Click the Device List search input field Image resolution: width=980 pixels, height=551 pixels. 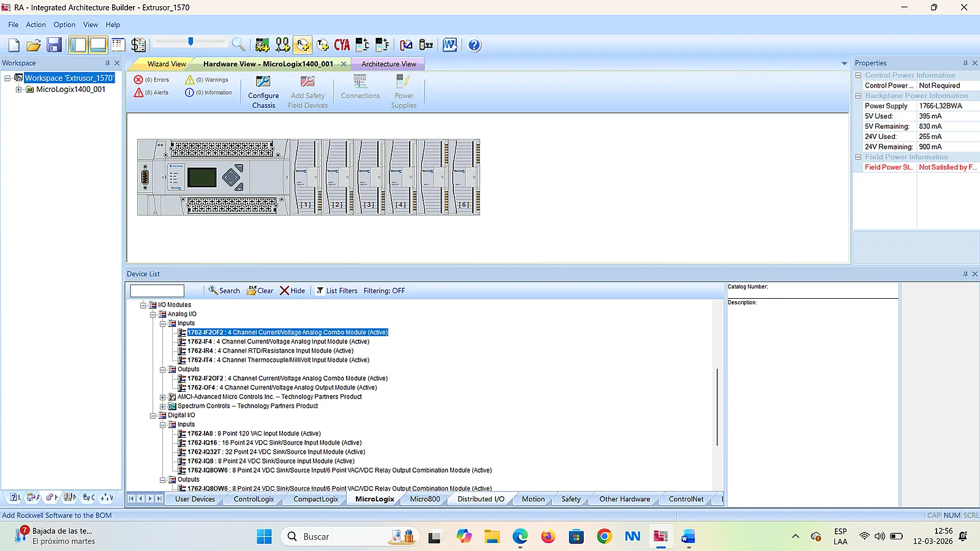point(157,291)
